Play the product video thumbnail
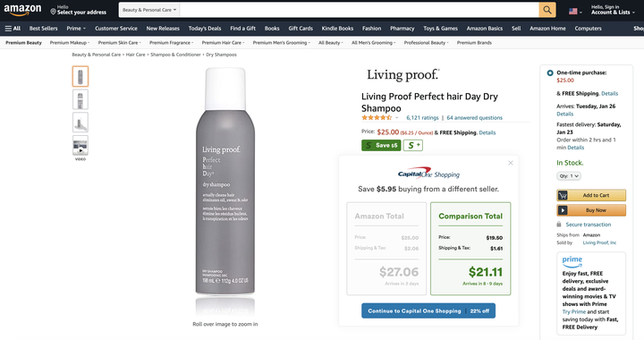The width and height of the screenshot is (644, 340). pos(80,146)
